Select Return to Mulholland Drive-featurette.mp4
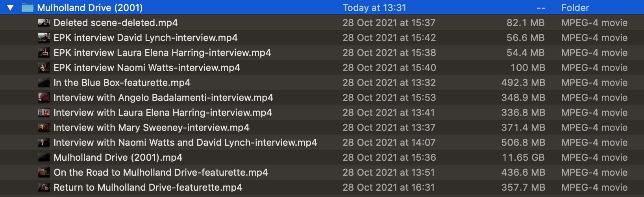 point(148,187)
